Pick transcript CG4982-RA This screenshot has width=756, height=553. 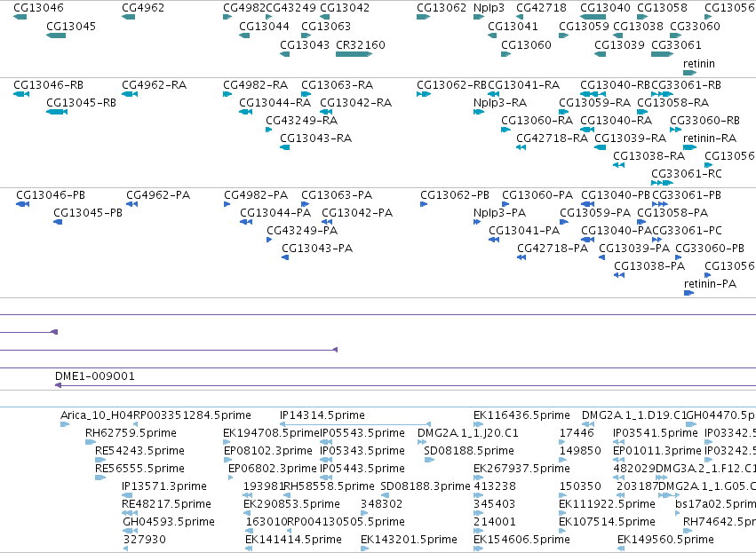pos(256,85)
